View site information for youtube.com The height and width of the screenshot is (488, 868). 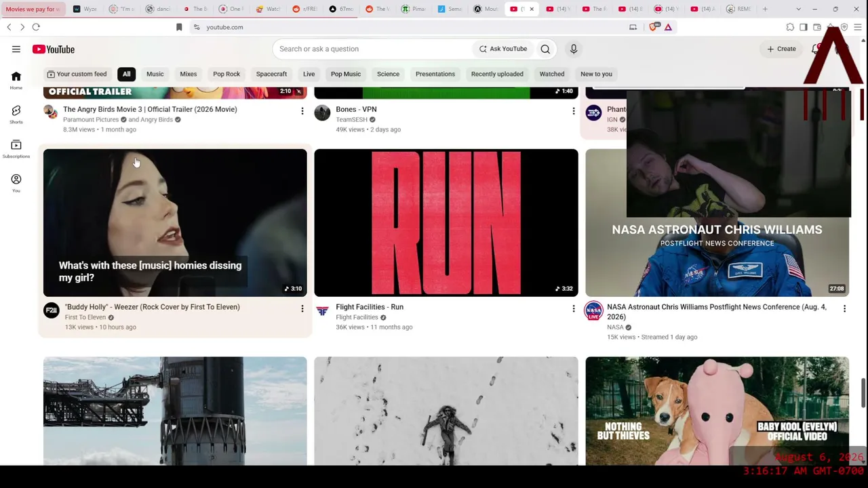point(197,27)
